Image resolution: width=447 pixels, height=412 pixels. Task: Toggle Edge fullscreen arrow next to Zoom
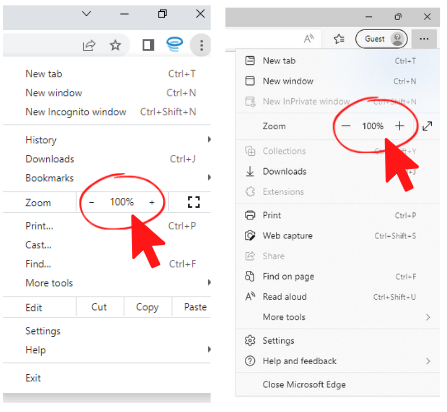(427, 126)
